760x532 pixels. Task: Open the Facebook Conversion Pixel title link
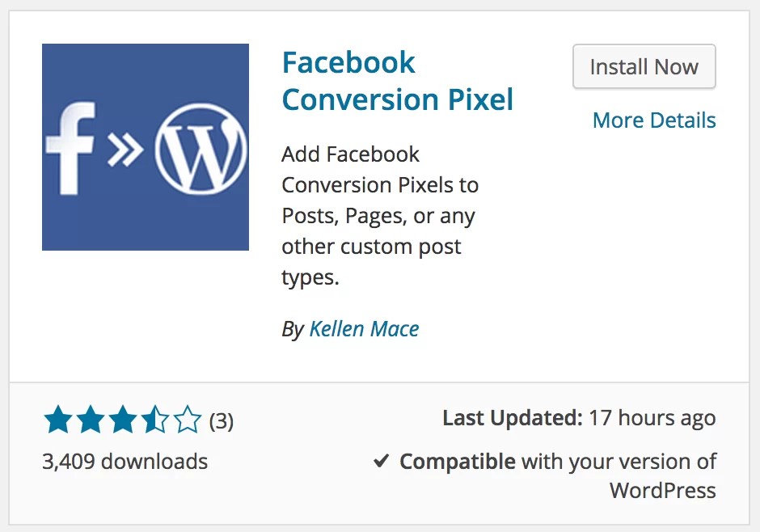(397, 81)
